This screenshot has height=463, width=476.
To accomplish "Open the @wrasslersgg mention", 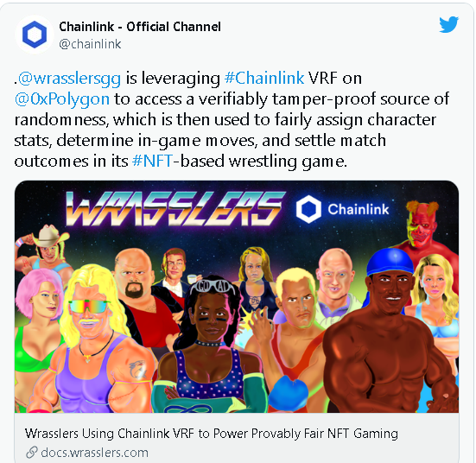I will 69,79.
